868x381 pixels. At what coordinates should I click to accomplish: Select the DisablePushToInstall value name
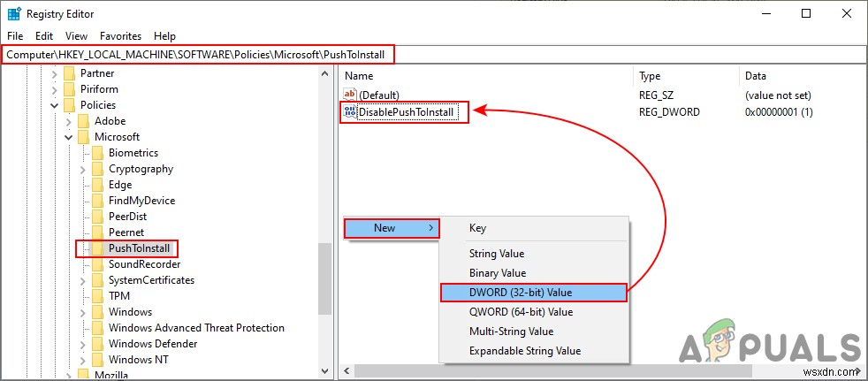click(407, 112)
